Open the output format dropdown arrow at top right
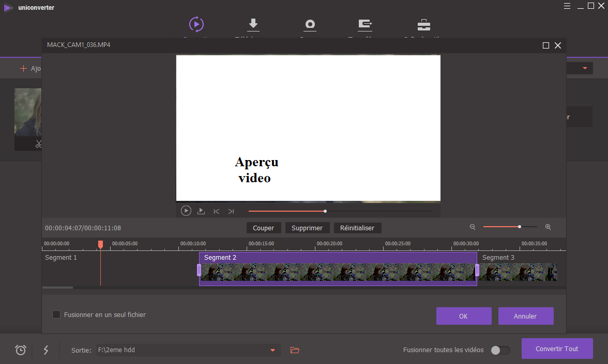The width and height of the screenshot is (608, 364). point(585,68)
